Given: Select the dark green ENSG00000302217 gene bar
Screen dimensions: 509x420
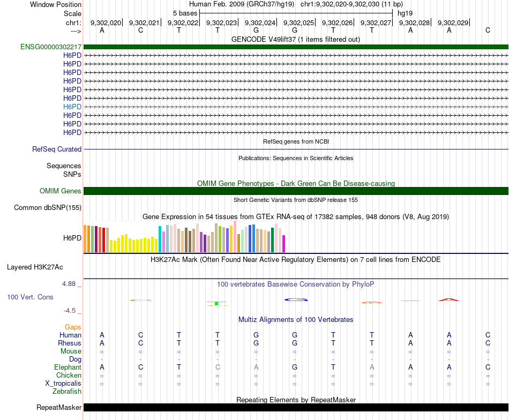Looking at the screenshot, I should [296, 47].
